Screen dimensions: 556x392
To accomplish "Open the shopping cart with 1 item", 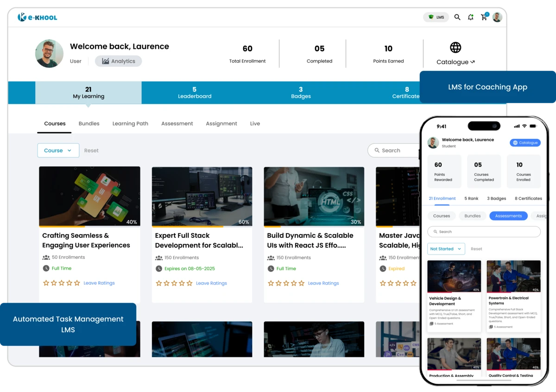I will (484, 17).
